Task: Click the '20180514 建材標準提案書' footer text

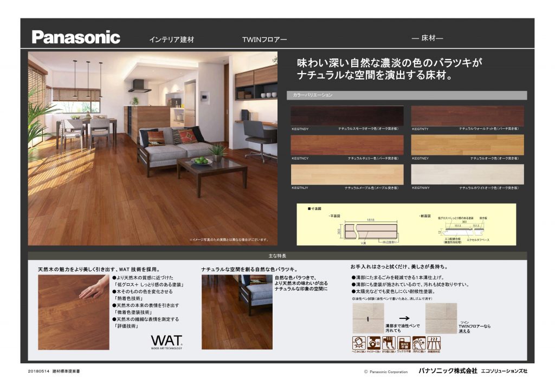Action: [54, 371]
